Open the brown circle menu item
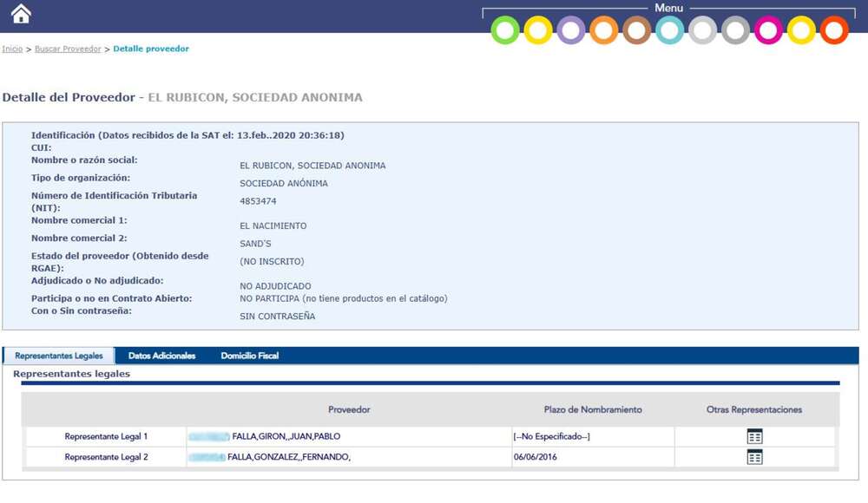 636,29
